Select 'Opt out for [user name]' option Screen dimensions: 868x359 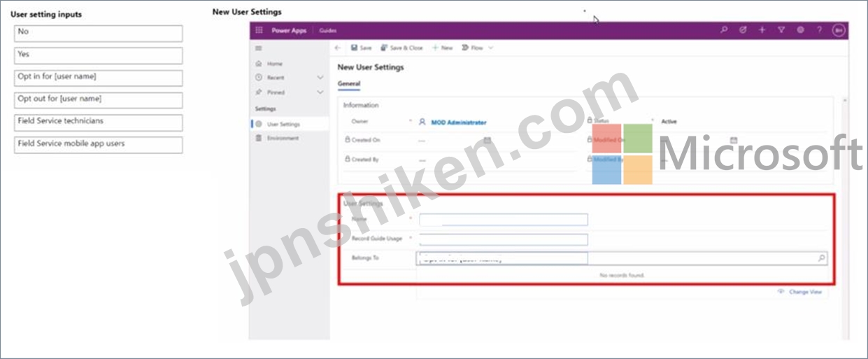coord(99,100)
